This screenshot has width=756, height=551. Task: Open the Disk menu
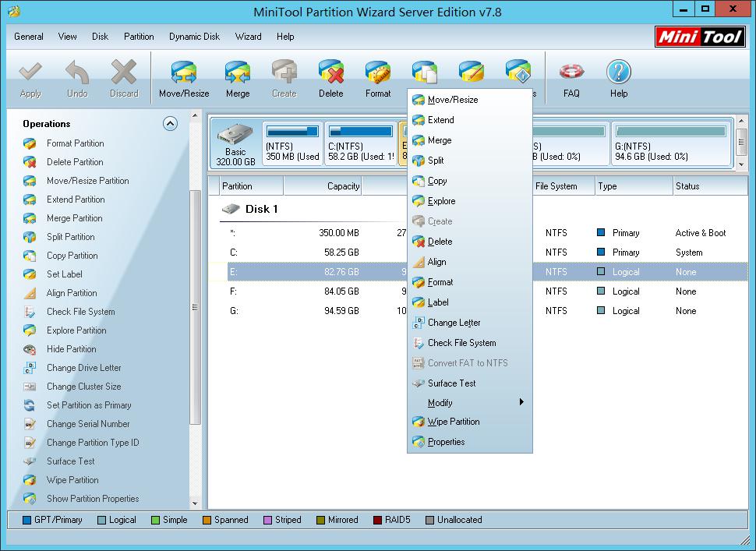click(101, 37)
